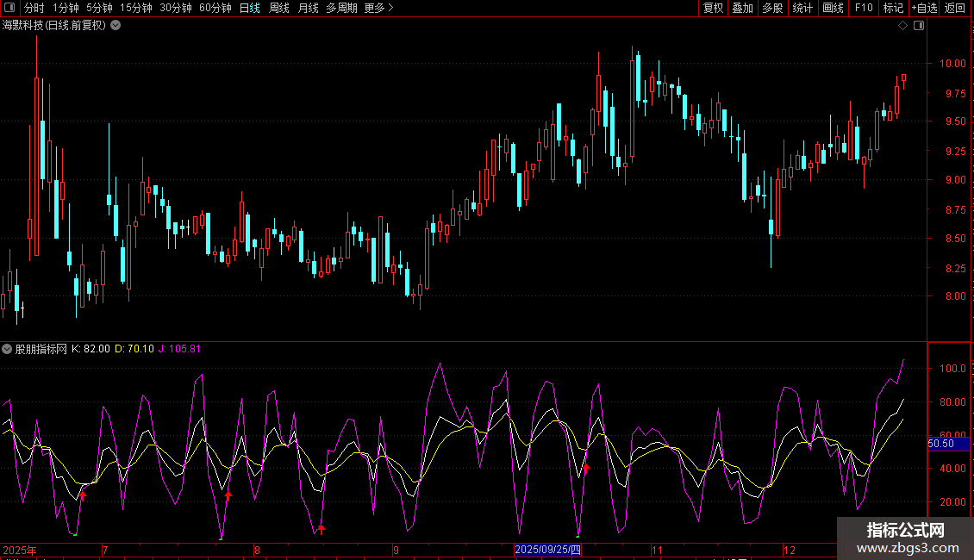Click the 2025/09/25 date marker on timeline
This screenshot has width=974, height=560.
pyautogui.click(x=548, y=550)
